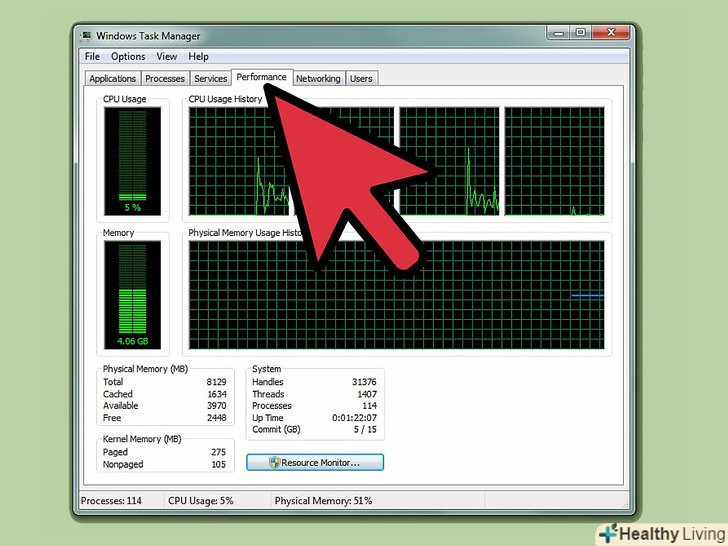Switch to the Networking tab

(318, 78)
